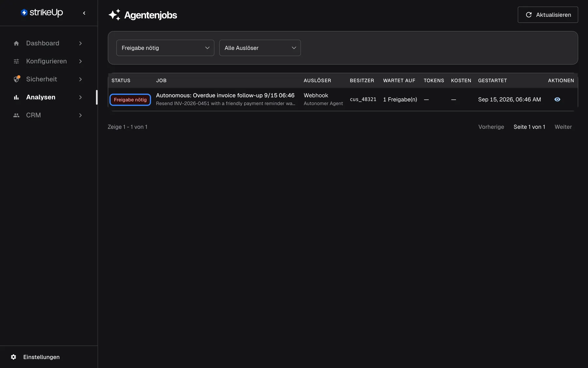Open the Alle Auslöser trigger dropdown
The image size is (588, 368).
(260, 48)
